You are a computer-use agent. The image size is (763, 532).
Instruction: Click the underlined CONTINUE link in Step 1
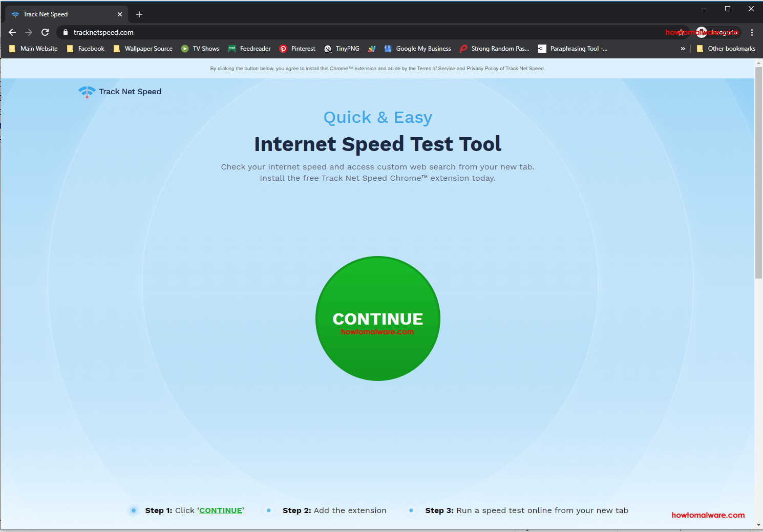click(221, 510)
